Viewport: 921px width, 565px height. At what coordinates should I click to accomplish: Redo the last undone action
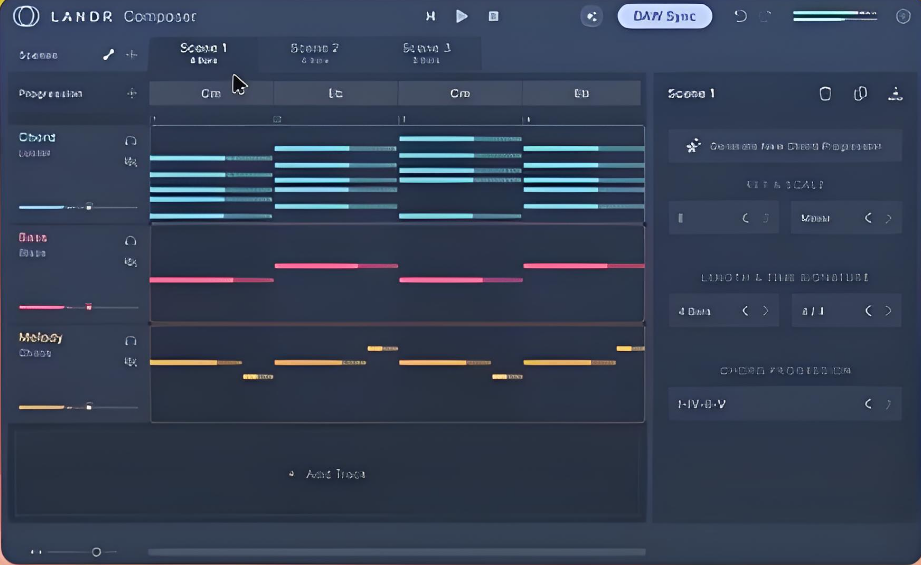point(765,16)
